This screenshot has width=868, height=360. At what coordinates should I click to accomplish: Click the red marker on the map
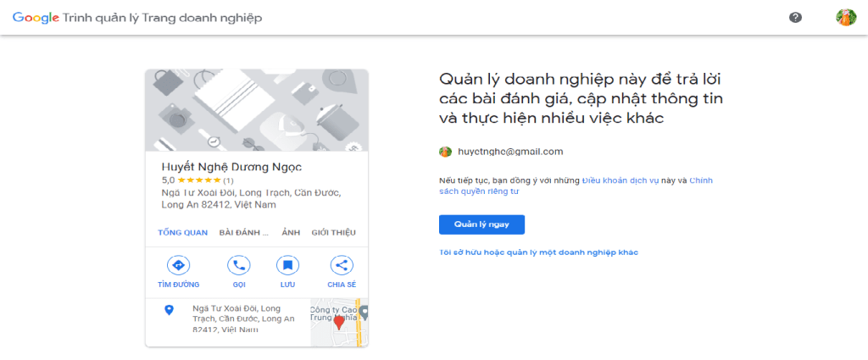pos(338,322)
